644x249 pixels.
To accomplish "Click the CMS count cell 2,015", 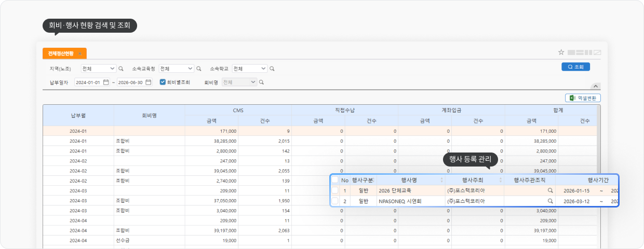I will click(x=265, y=141).
